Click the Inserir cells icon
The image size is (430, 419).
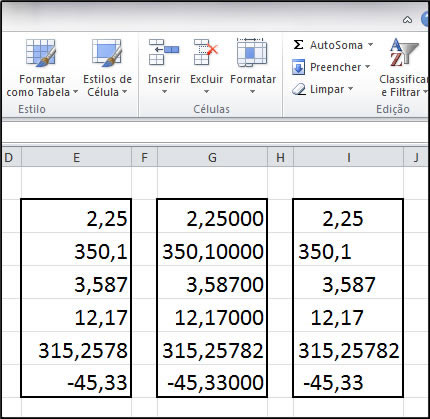coord(164,52)
